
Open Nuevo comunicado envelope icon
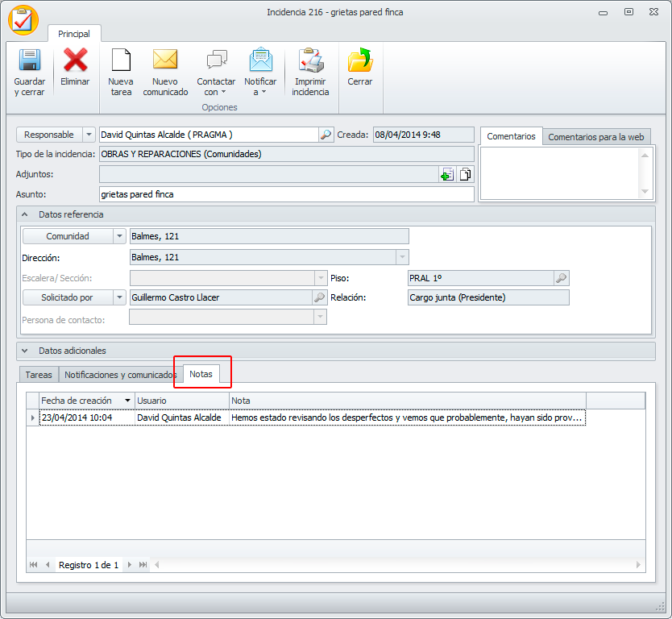[165, 59]
